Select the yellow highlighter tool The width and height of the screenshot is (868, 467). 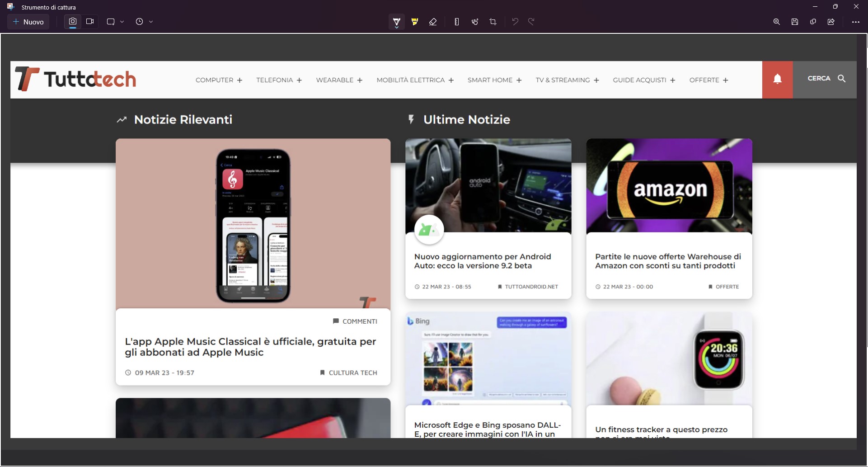414,22
